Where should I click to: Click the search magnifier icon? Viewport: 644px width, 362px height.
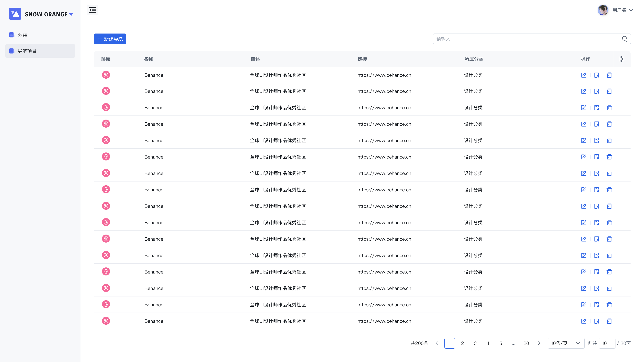624,39
